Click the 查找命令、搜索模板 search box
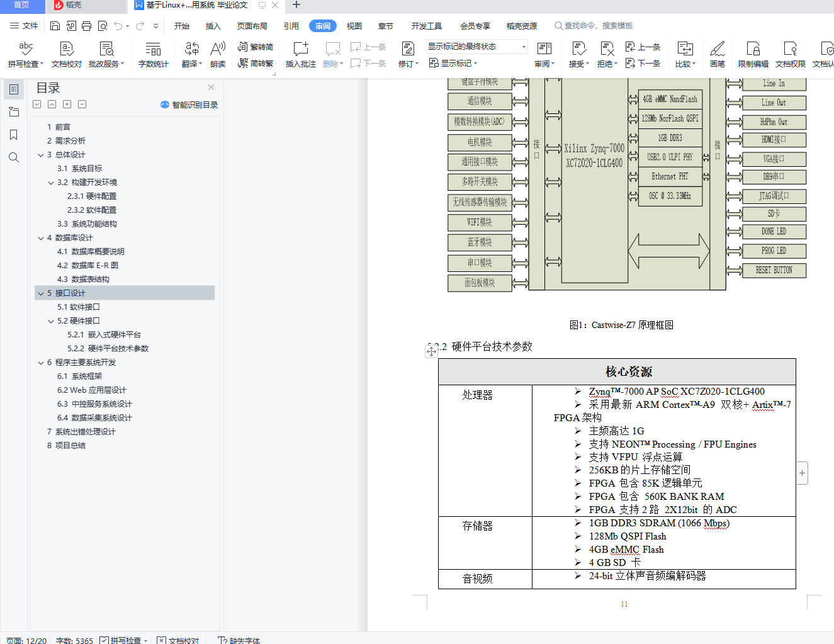The width and height of the screenshot is (834, 644). [594, 26]
